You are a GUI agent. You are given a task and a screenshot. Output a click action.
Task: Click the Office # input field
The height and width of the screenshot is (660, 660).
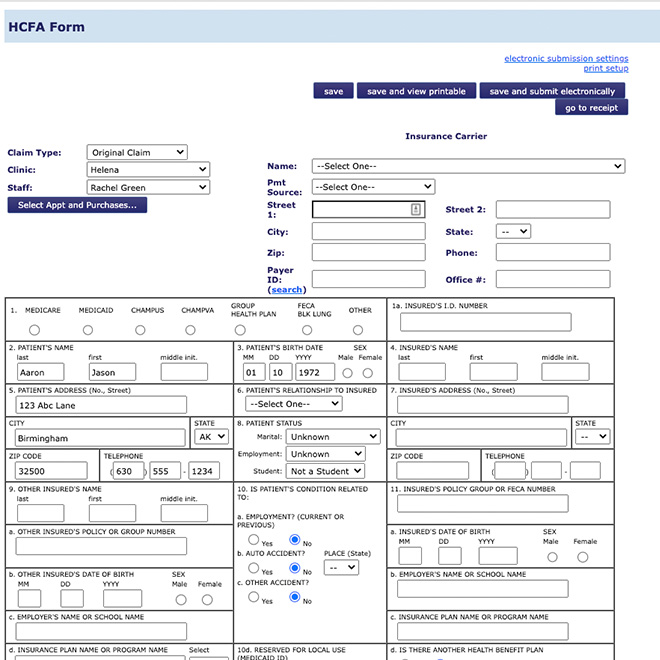click(553, 279)
